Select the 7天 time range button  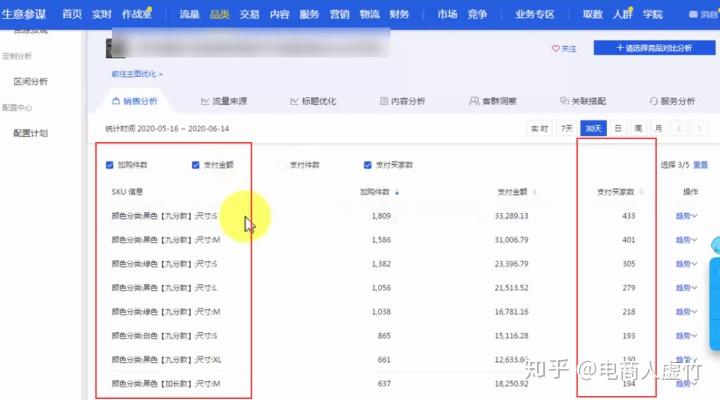(567, 129)
